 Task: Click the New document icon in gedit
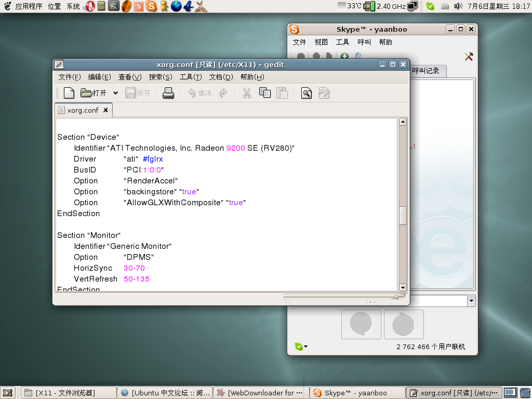tap(69, 93)
